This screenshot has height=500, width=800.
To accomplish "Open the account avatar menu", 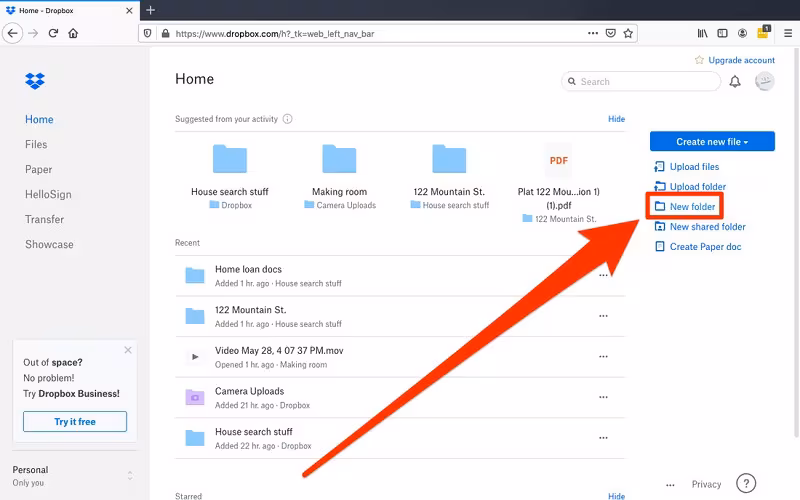I will (764, 81).
